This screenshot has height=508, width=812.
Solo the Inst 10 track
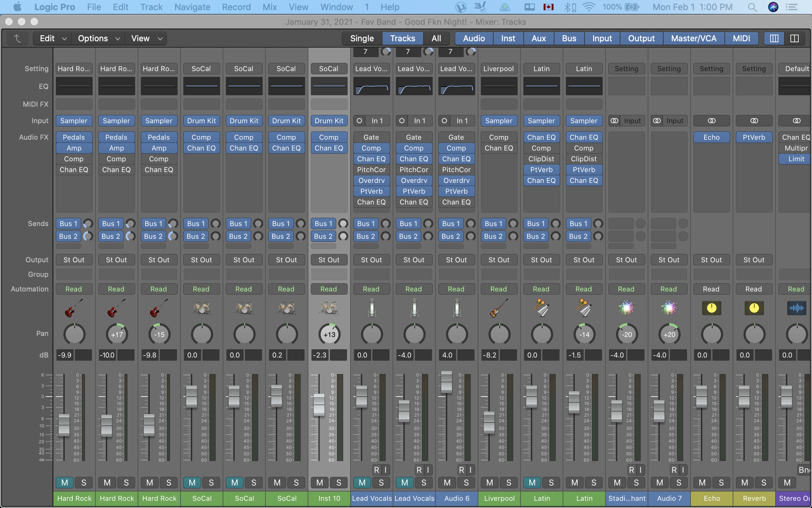point(338,483)
